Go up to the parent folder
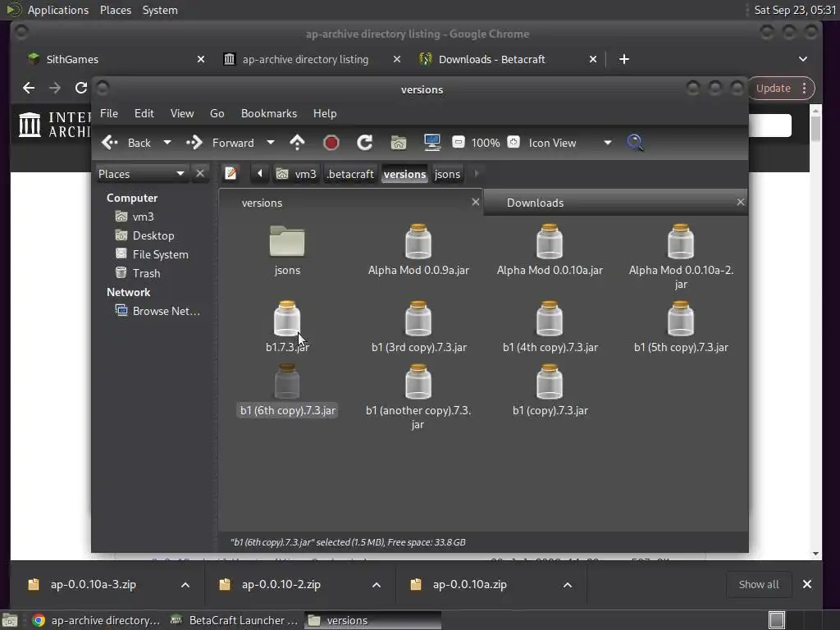This screenshot has height=630, width=840. [297, 143]
